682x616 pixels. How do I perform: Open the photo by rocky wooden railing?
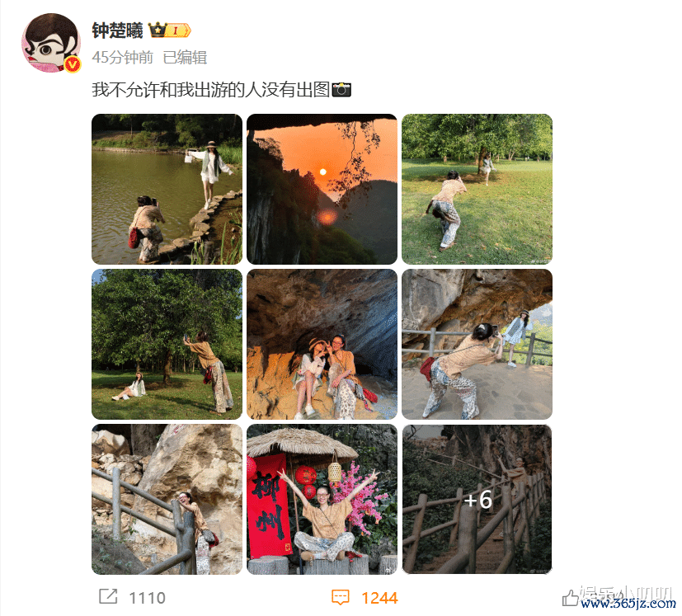tap(167, 500)
